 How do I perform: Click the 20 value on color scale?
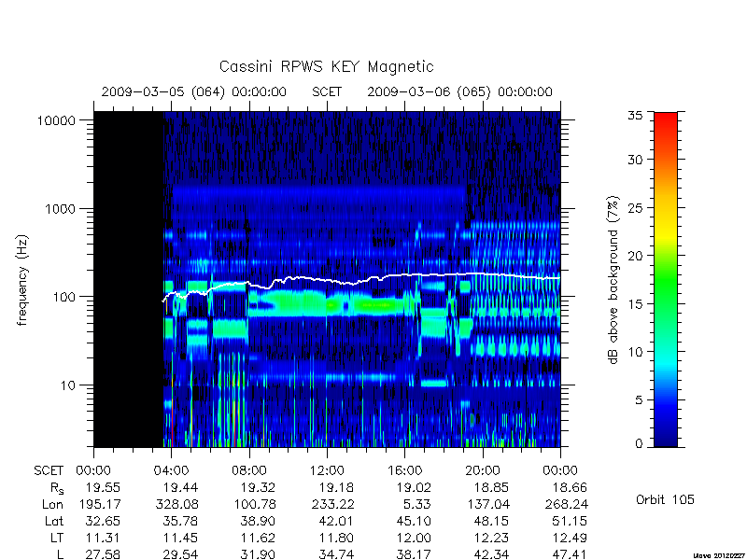click(635, 256)
